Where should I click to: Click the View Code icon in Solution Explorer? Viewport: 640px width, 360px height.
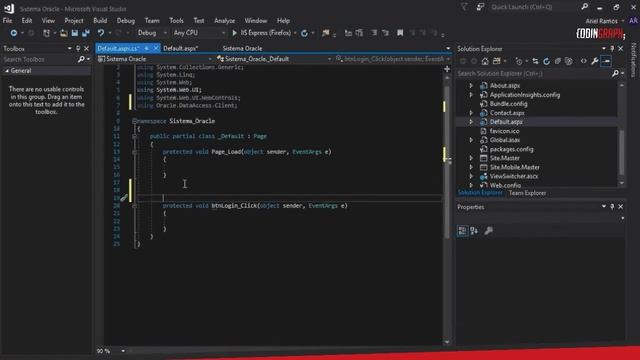pos(584,61)
